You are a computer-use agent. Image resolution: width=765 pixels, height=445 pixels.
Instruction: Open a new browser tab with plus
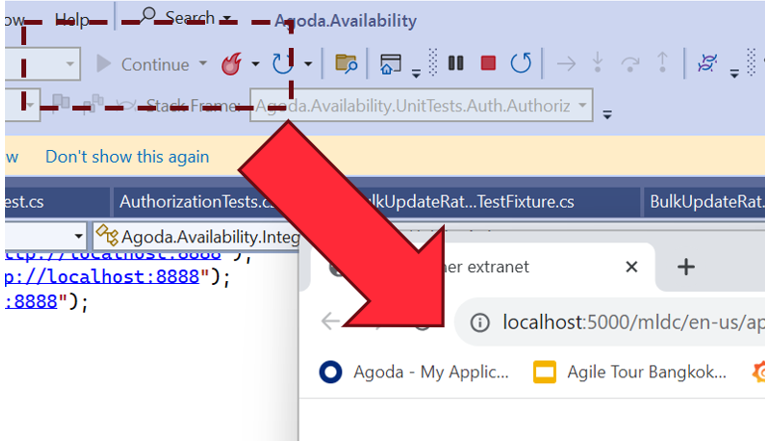click(685, 267)
